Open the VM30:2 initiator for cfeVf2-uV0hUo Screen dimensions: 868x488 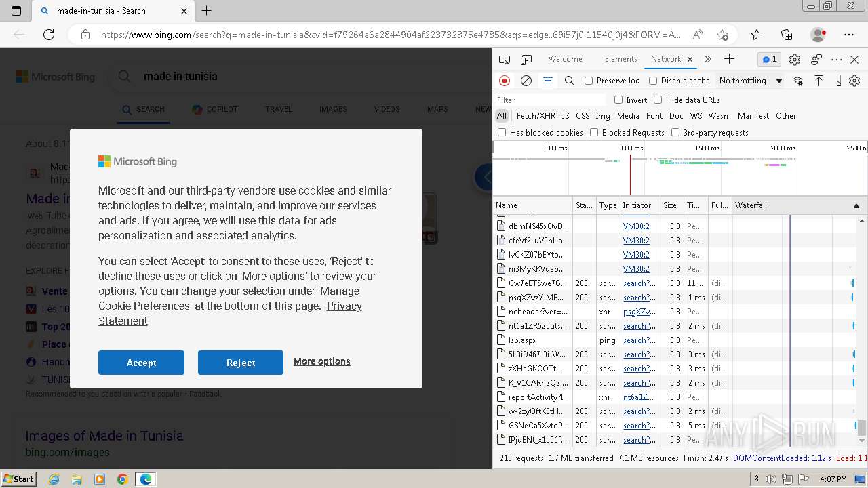coord(636,241)
